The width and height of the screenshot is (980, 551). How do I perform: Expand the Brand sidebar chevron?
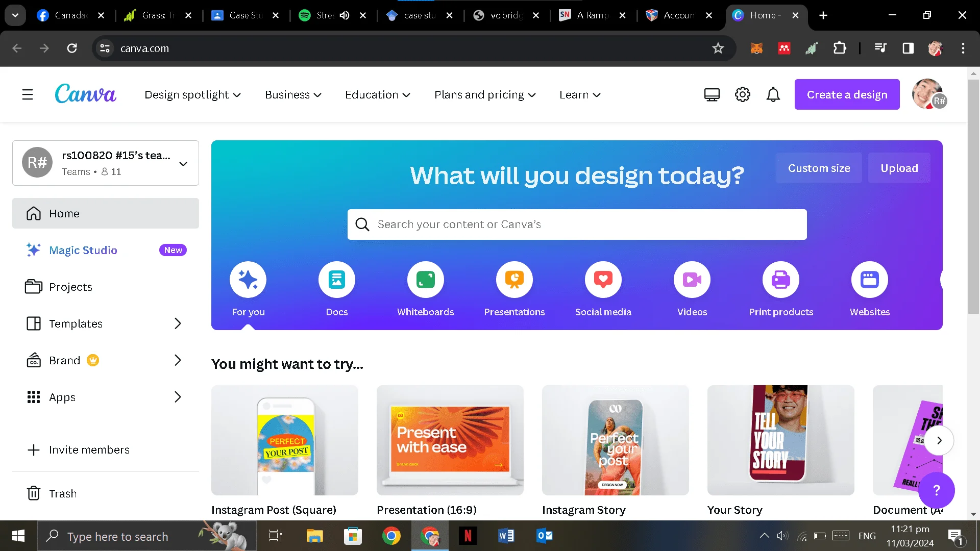[177, 360]
